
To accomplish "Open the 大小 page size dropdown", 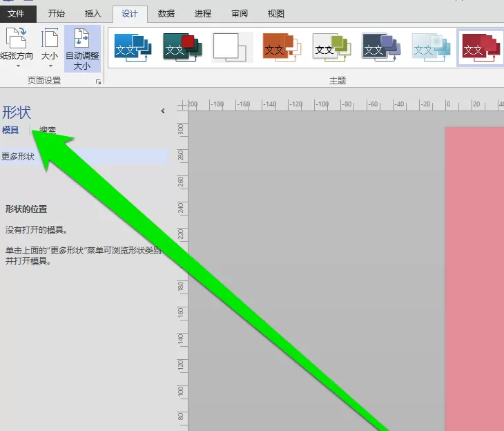I will coord(50,48).
